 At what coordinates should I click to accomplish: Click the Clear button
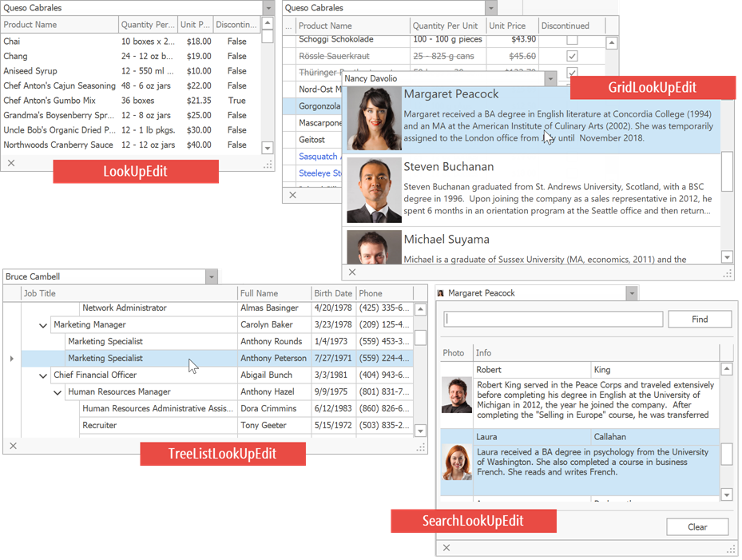coord(697,527)
